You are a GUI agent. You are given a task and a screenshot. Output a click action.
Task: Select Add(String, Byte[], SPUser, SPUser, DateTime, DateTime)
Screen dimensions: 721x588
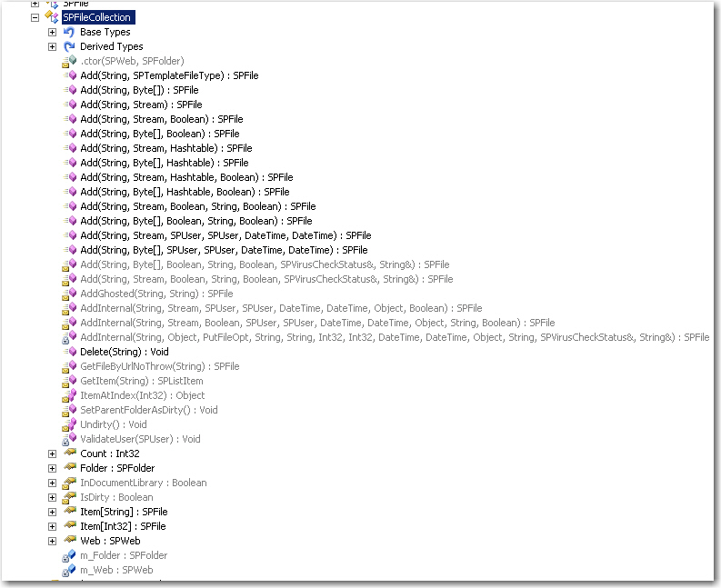224,250
